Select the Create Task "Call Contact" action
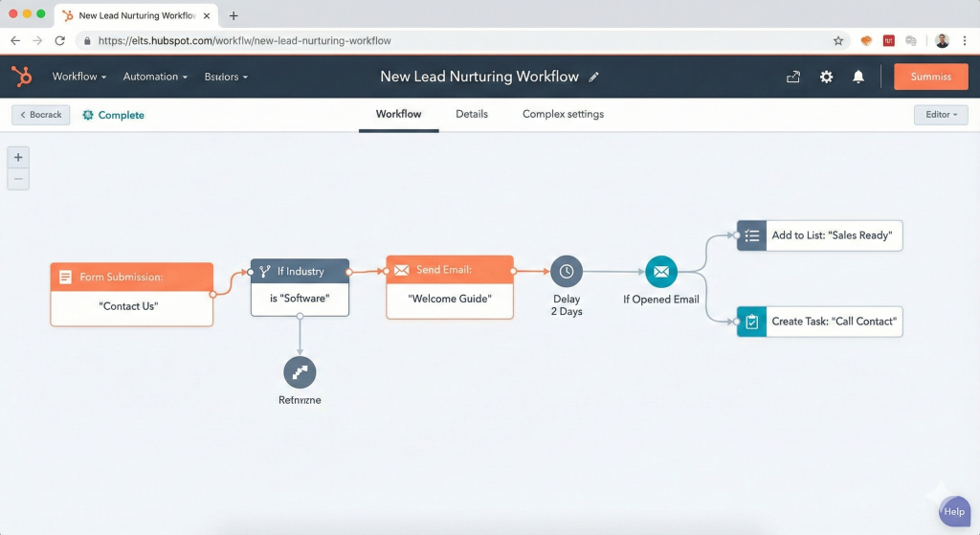This screenshot has height=535, width=980. click(x=819, y=322)
